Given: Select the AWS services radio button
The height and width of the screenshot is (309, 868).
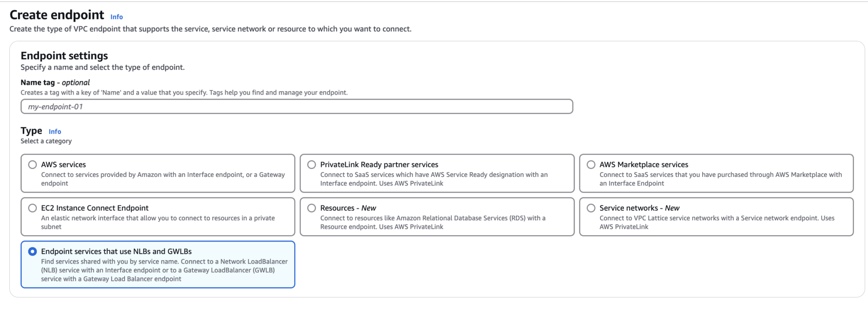Looking at the screenshot, I should coord(32,165).
